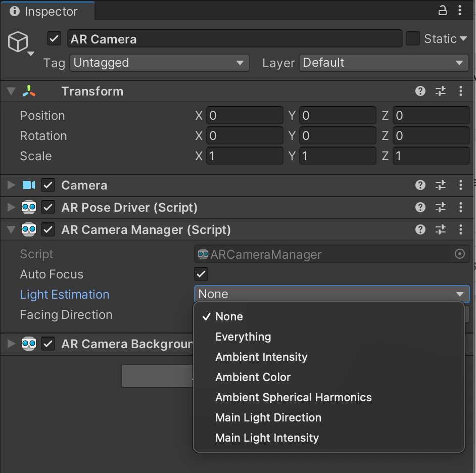Open Transform preset sliders icon
Image resolution: width=476 pixels, height=473 pixels.
point(441,91)
